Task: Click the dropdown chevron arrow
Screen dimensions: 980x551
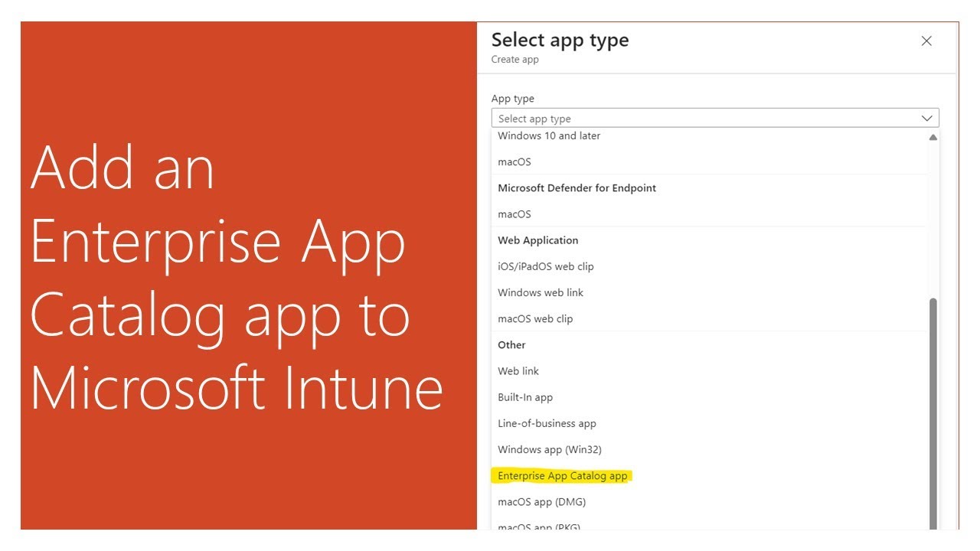Action: coord(927,119)
